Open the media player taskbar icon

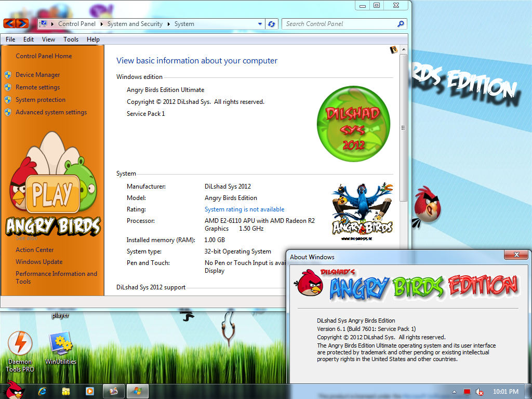point(89,391)
